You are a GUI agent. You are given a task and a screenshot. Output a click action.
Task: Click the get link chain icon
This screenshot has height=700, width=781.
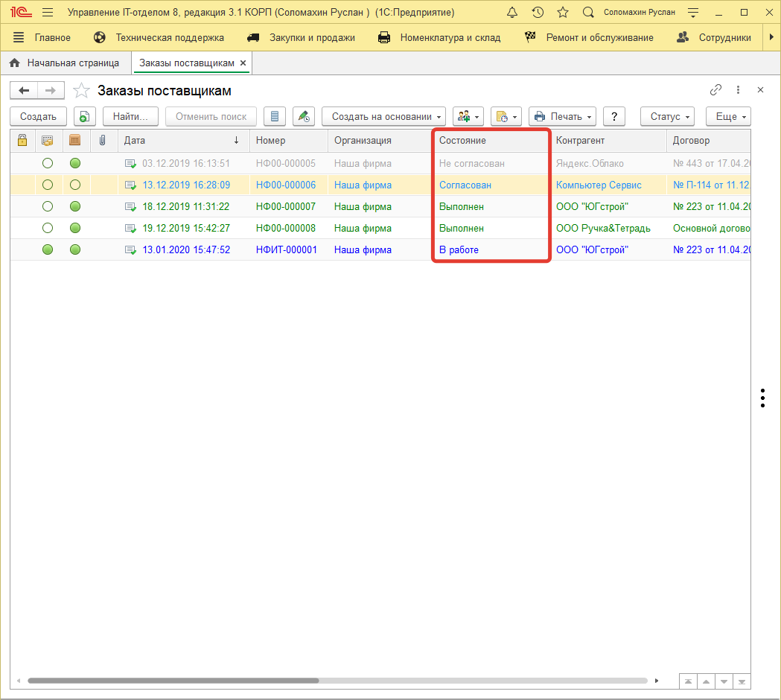tap(715, 90)
